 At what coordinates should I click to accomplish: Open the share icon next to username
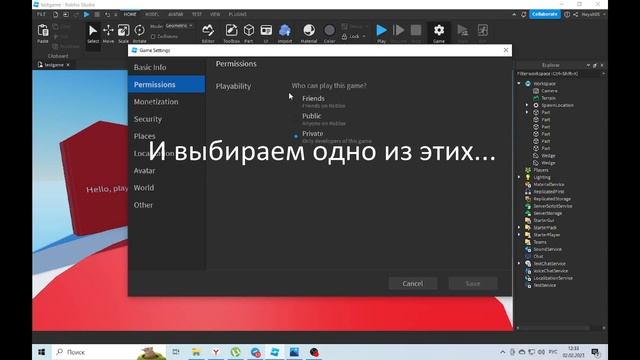click(x=576, y=14)
